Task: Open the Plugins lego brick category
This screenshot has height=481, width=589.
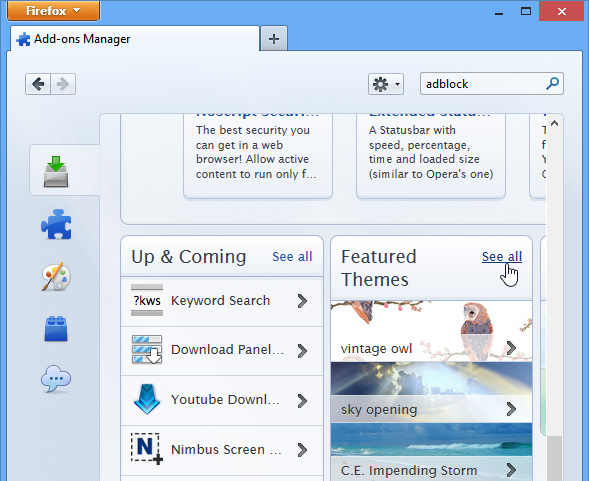Action: 56,328
